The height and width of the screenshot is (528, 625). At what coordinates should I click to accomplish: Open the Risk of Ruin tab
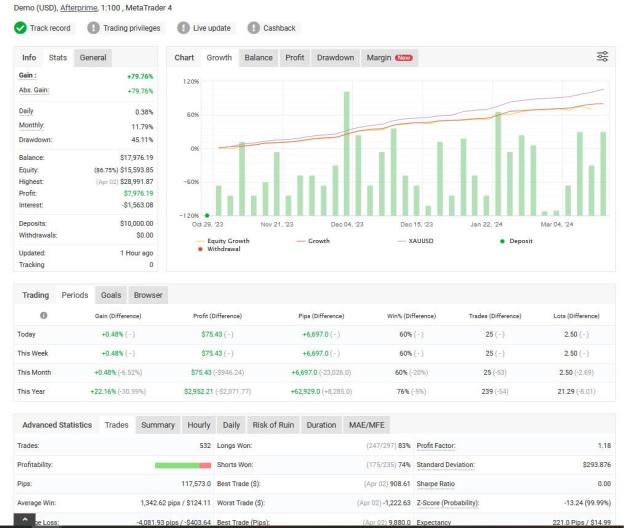(273, 425)
